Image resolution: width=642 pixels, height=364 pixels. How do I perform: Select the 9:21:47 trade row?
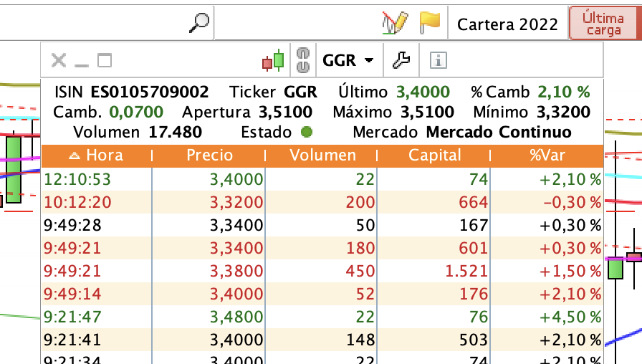point(322,317)
